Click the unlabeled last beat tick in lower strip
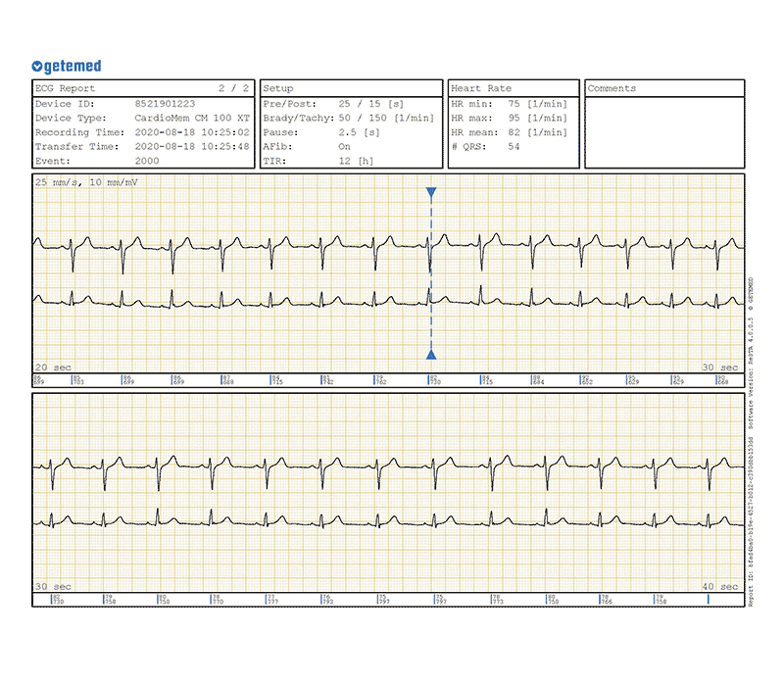The width and height of the screenshot is (784, 686). tap(708, 600)
